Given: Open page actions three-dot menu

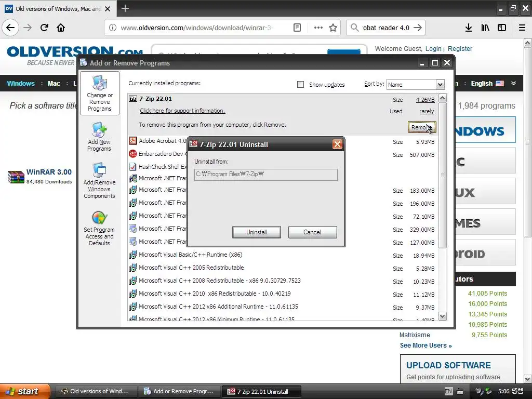Looking at the screenshot, I should 318,28.
